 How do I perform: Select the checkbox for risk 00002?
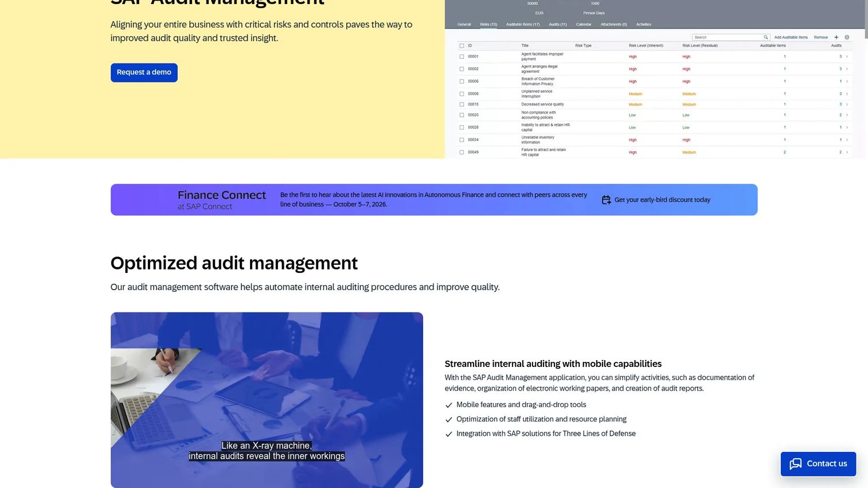pos(462,69)
